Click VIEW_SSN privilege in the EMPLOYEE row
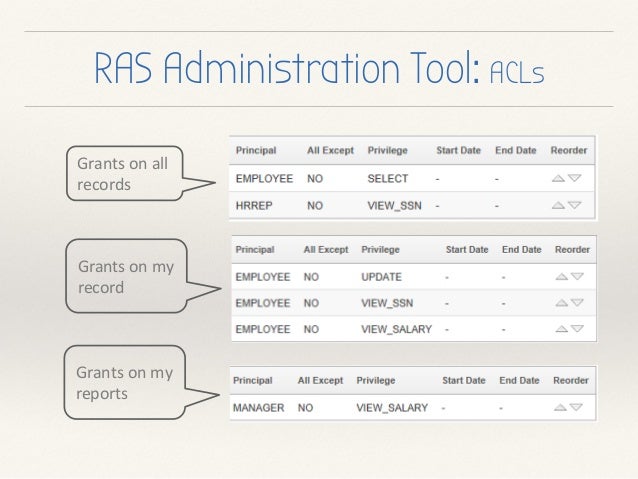 tap(387, 303)
